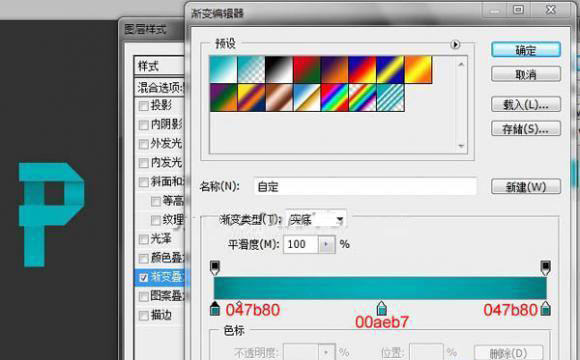The width and height of the screenshot is (580, 360).
Task: Select the left opacity stop above gradient bar
Action: click(215, 268)
